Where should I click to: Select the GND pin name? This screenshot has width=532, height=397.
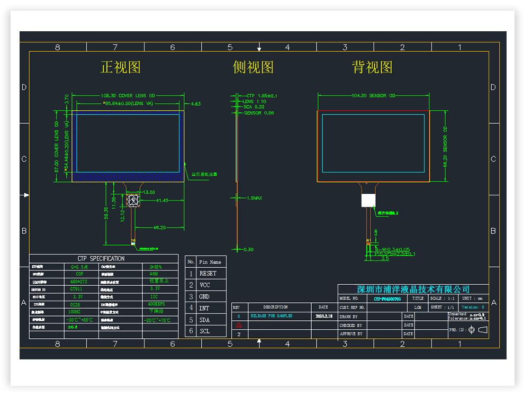[x=204, y=296]
